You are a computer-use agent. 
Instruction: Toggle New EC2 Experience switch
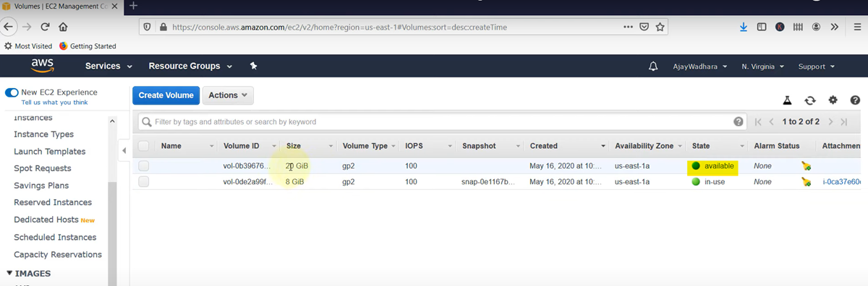point(11,92)
